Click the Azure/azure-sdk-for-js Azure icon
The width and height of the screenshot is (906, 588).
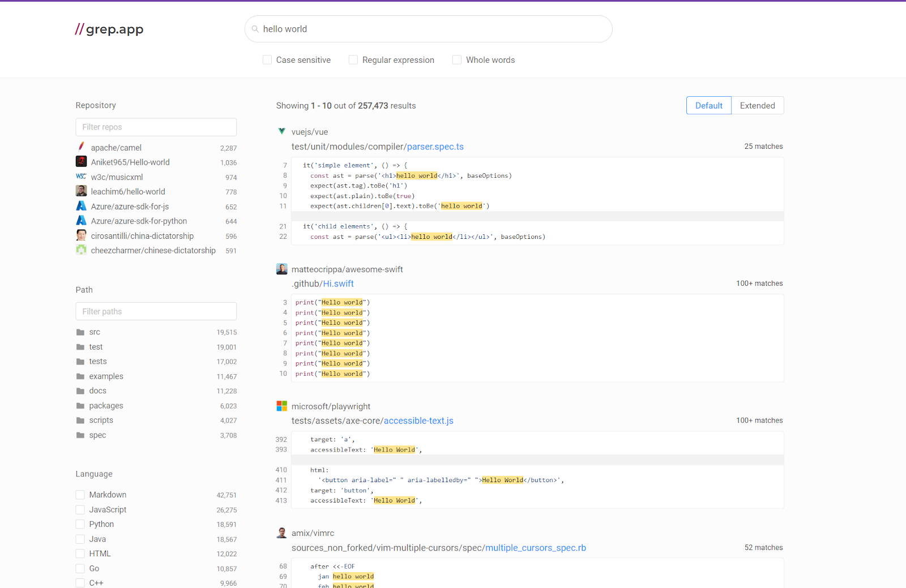point(82,206)
